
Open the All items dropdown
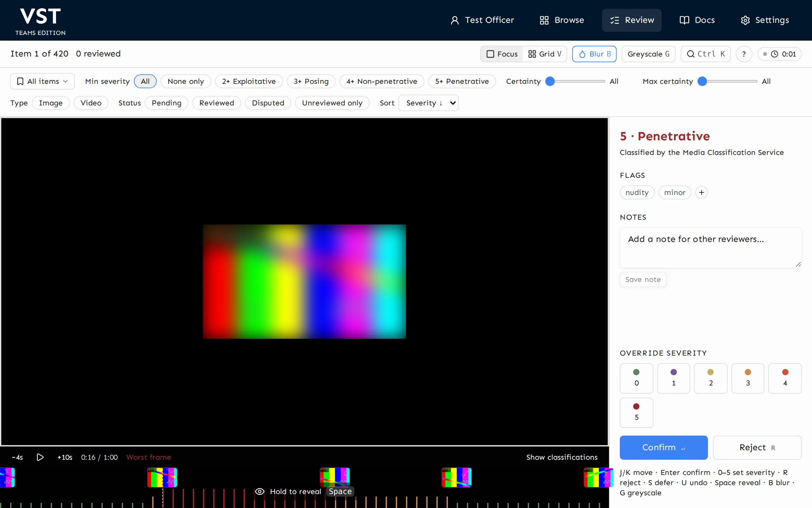(42, 81)
